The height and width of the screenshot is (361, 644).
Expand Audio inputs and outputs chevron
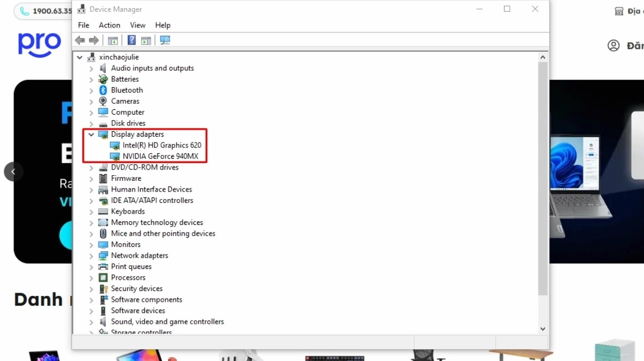point(91,68)
